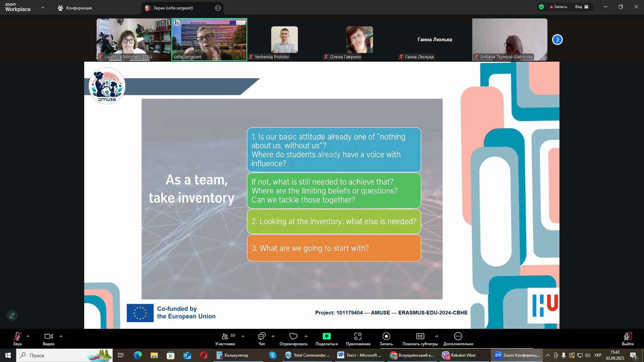This screenshot has height=362, width=644.
Task: Expand audio options arrow beside Sound
Action: tap(28, 336)
